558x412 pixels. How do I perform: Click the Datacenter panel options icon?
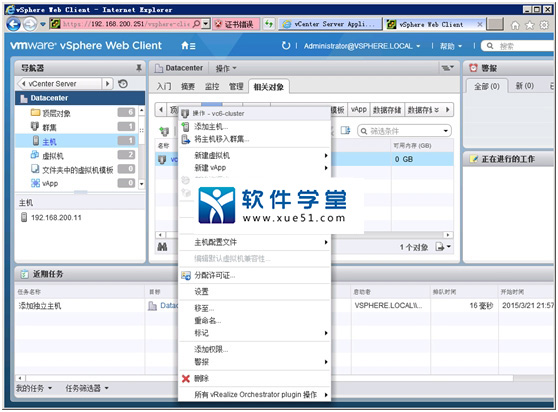click(x=447, y=68)
